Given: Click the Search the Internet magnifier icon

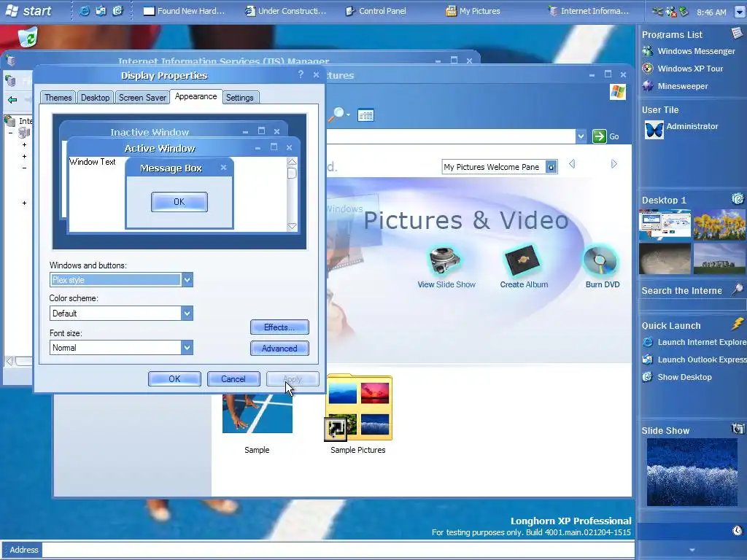Looking at the screenshot, I should pos(737,289).
